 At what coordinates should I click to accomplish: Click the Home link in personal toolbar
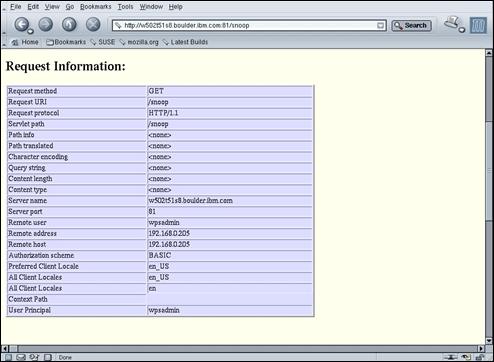(25, 42)
